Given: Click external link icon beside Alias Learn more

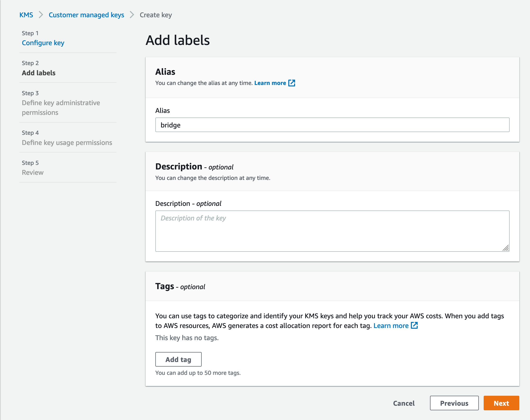Looking at the screenshot, I should coord(291,83).
